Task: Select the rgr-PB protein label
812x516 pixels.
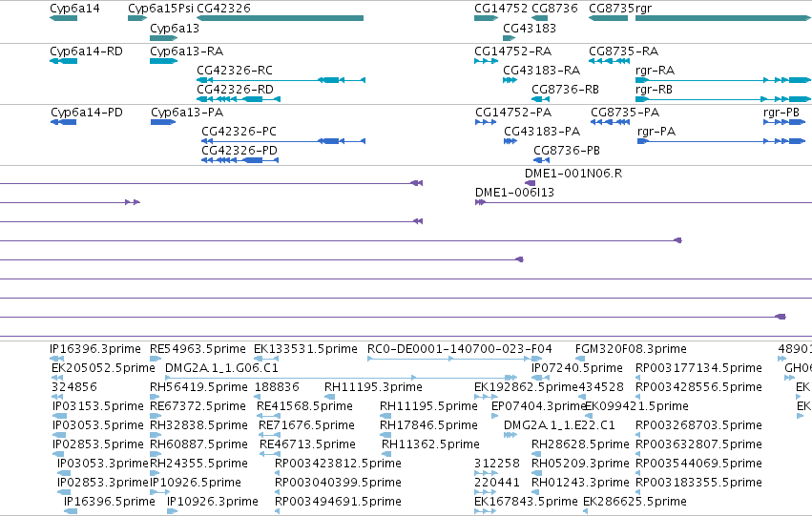Action: click(781, 113)
